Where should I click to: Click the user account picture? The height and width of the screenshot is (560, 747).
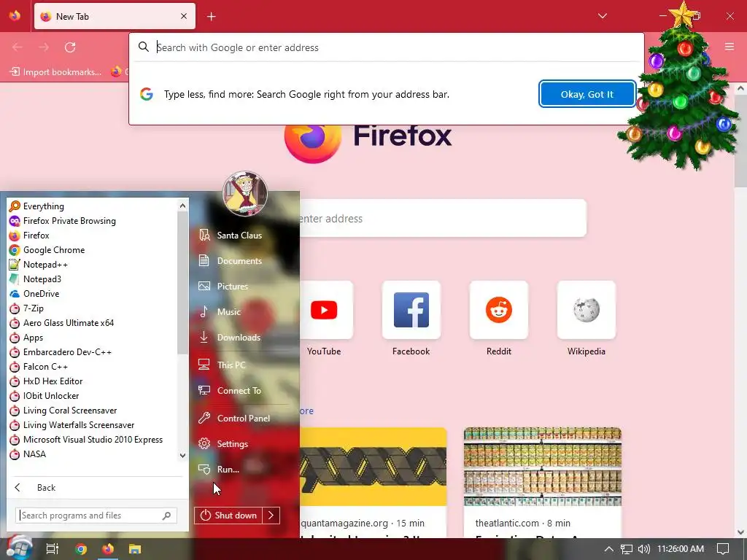point(245,194)
